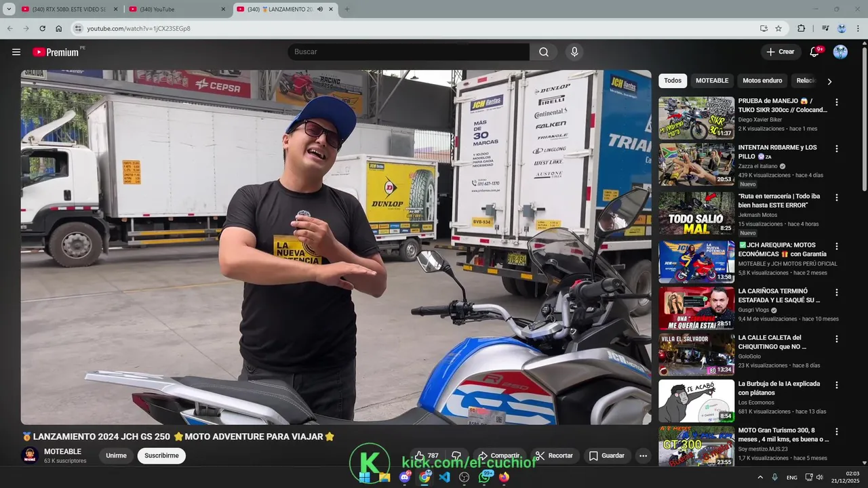The width and height of the screenshot is (868, 488).
Task: Click the install/cast icon in address bar
Action: point(764,28)
